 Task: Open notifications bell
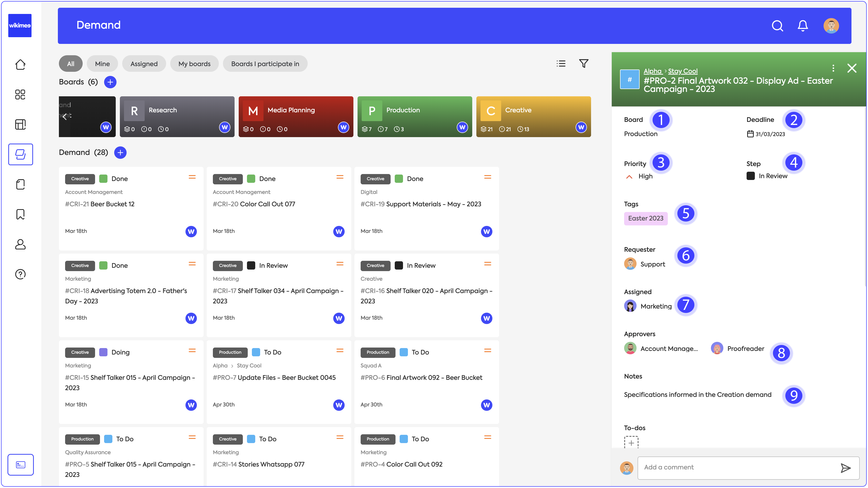pyautogui.click(x=803, y=26)
